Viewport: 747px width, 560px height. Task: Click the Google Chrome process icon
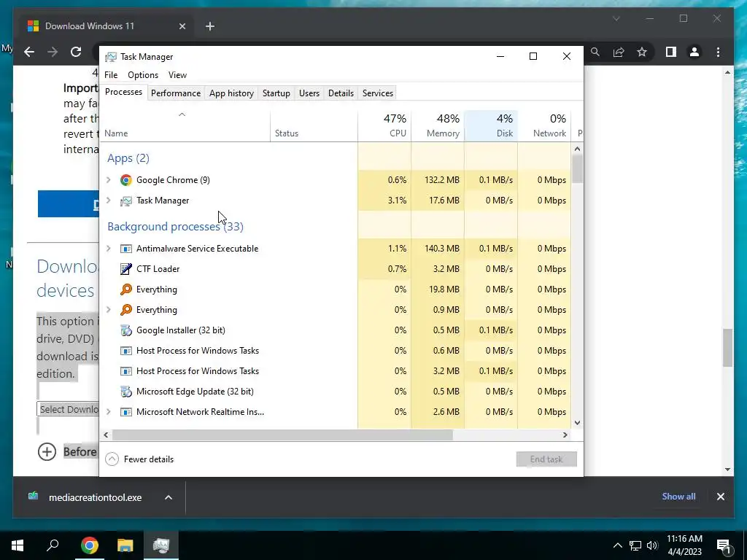click(125, 180)
